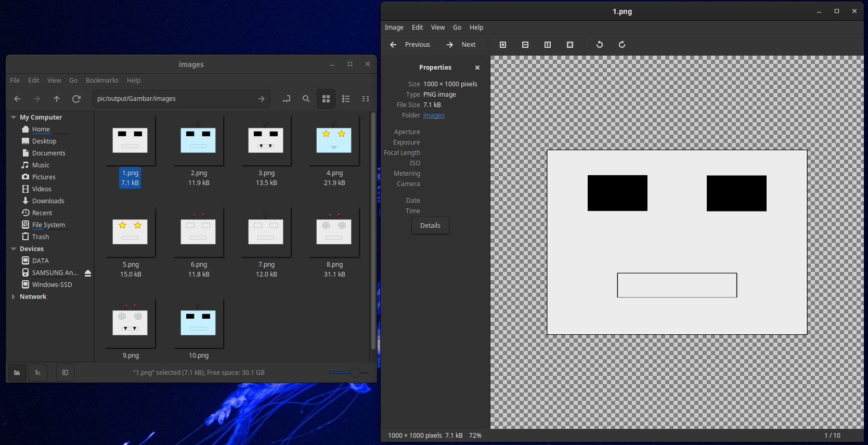Select the 5.png thumbnail
Screen dimensions: 868x445
coord(130,232)
